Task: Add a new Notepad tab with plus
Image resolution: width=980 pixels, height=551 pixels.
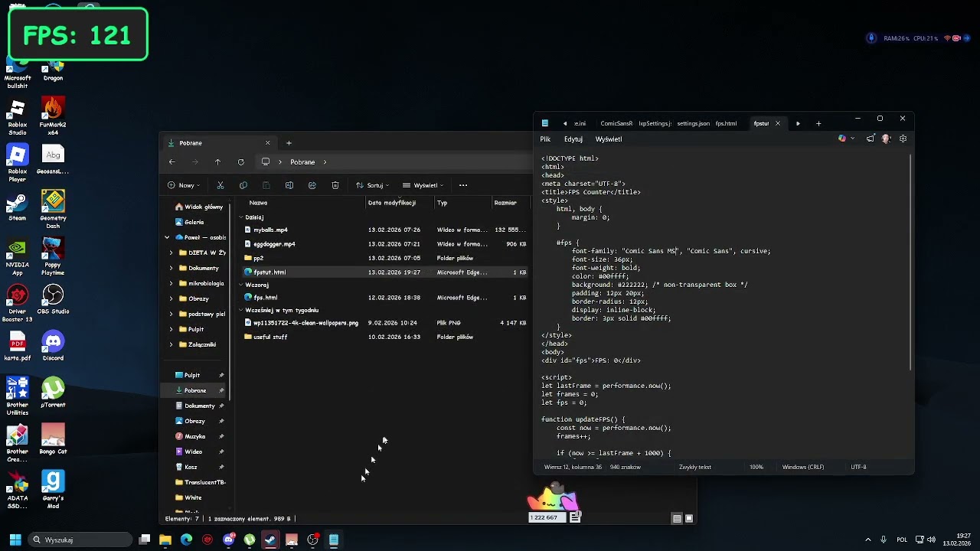Action: point(818,123)
